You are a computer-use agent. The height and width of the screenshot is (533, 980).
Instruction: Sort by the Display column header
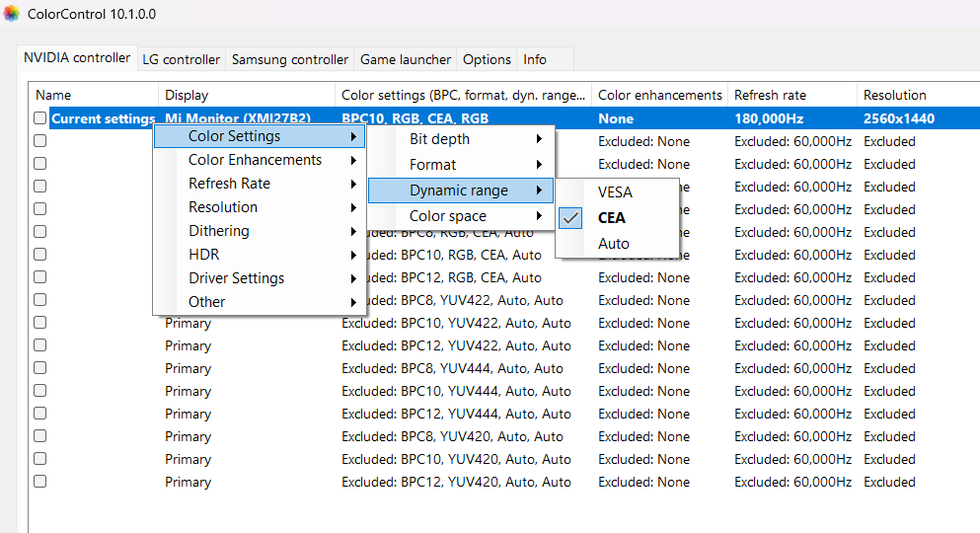247,95
